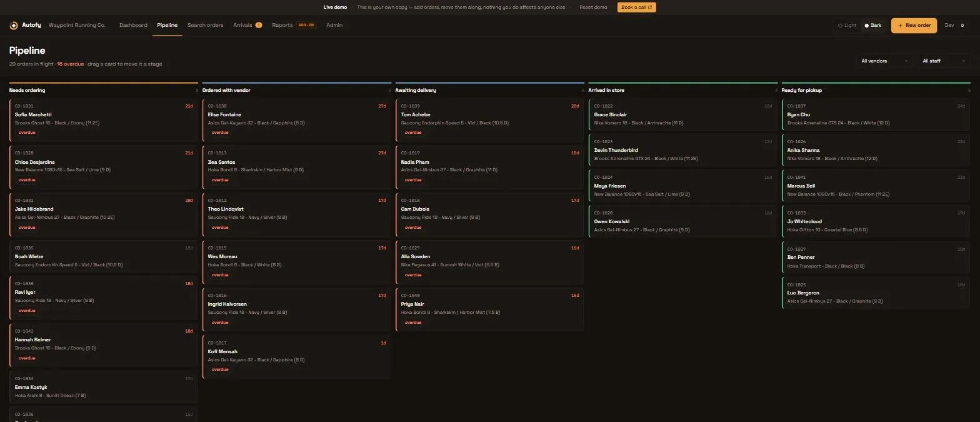Click overdue tag on Sofia Marchetti card
The height and width of the screenshot is (422, 980).
tap(27, 133)
